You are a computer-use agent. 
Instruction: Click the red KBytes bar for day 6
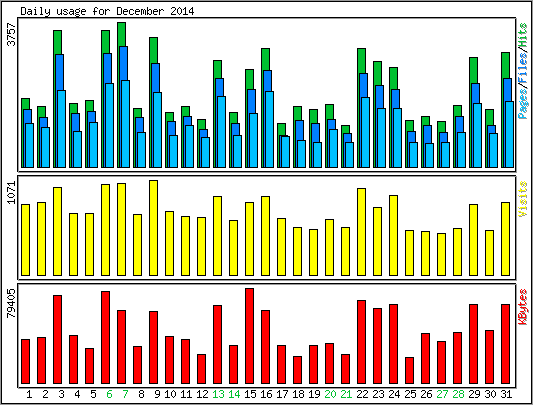tap(105, 337)
